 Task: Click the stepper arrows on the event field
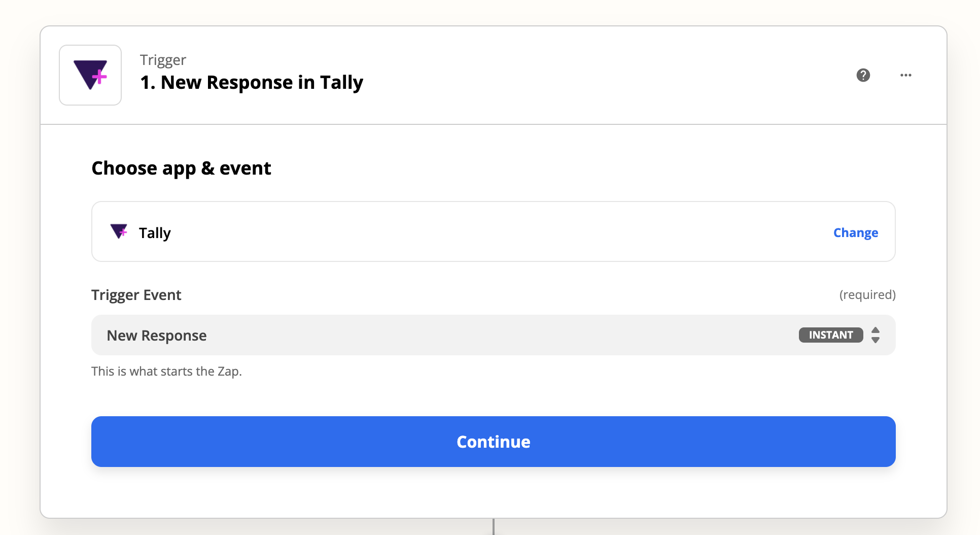point(875,335)
